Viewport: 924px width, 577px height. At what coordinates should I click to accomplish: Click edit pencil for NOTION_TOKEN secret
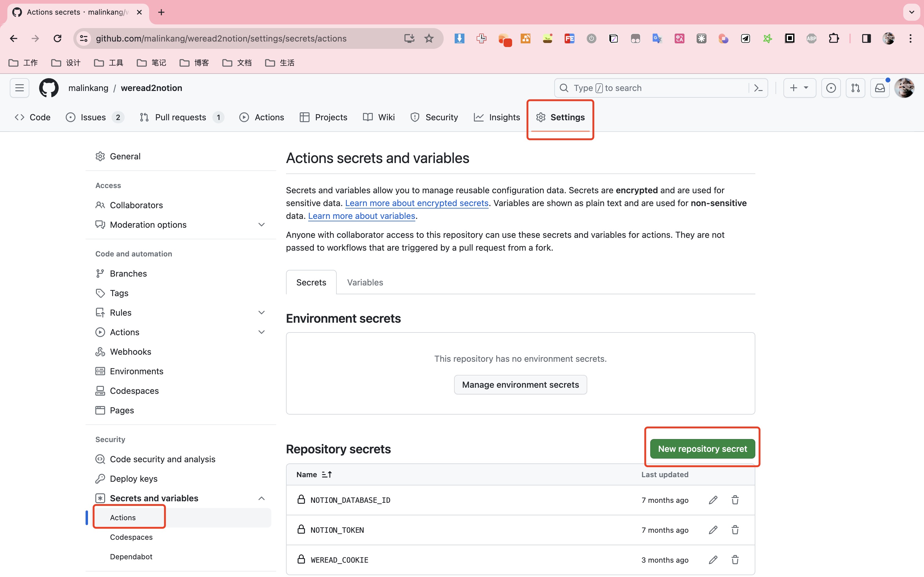point(713,530)
